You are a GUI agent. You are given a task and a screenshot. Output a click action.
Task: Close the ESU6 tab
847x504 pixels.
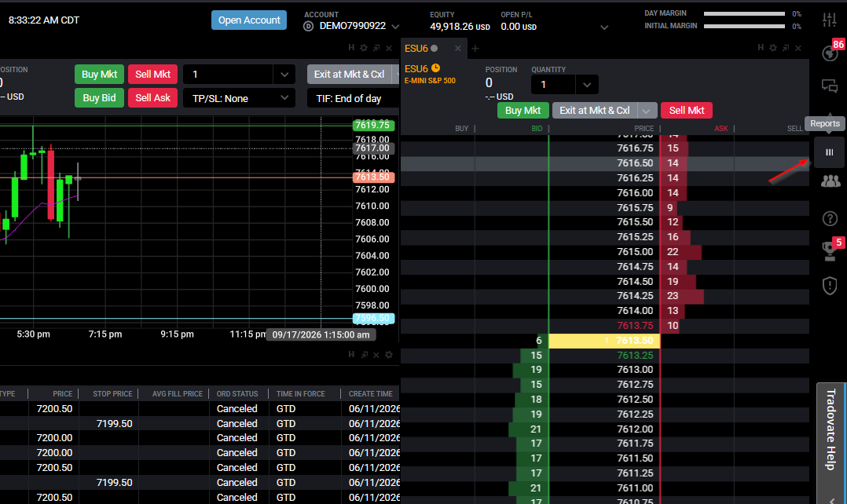[x=458, y=49]
